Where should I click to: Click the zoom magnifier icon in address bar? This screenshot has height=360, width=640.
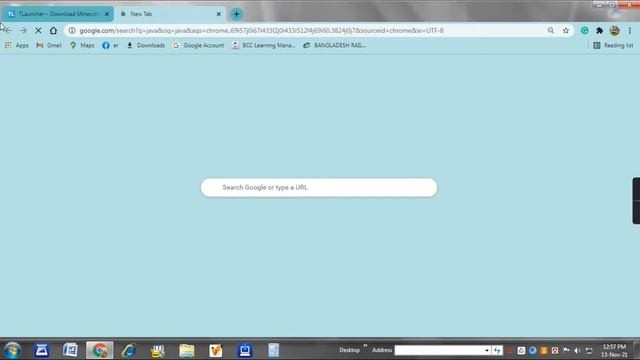click(551, 31)
